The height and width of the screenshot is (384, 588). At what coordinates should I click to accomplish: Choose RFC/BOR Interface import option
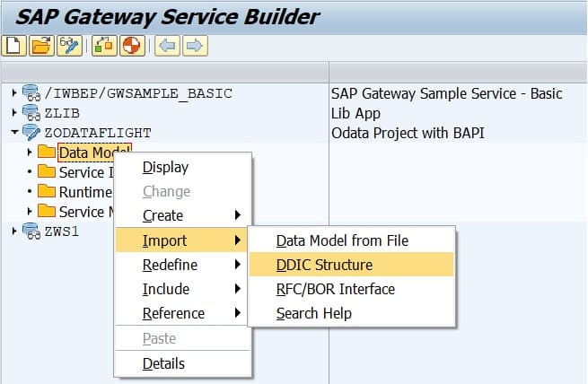point(335,289)
